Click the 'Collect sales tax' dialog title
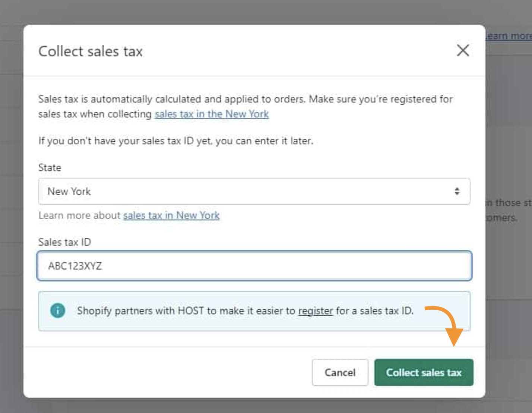Screen dimensions: 532x413 tap(91, 51)
